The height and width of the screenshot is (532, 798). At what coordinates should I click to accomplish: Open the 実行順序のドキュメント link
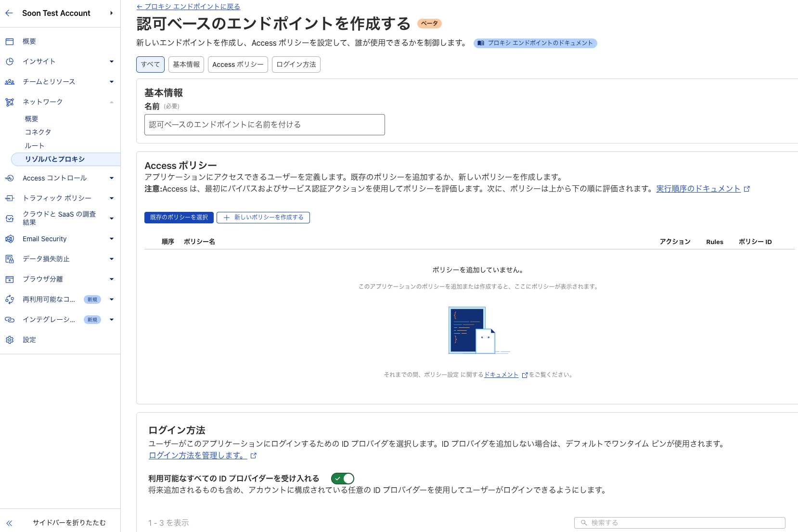click(699, 189)
